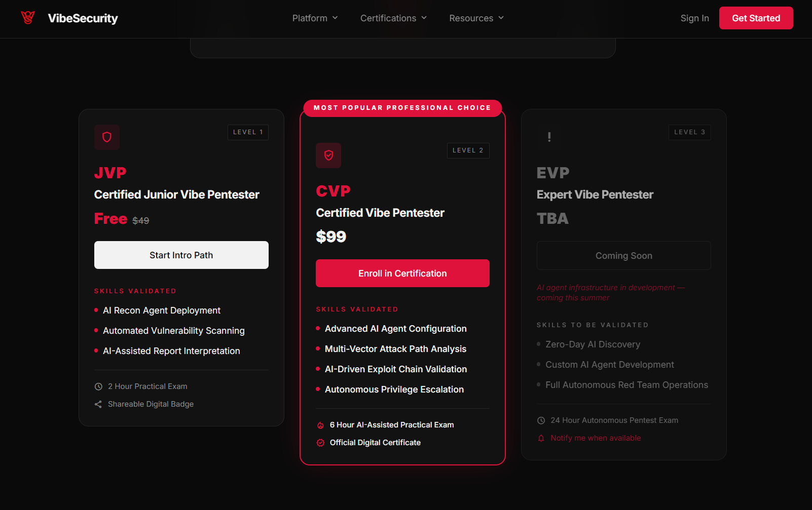
Task: Click Start Intro Path
Action: point(181,255)
